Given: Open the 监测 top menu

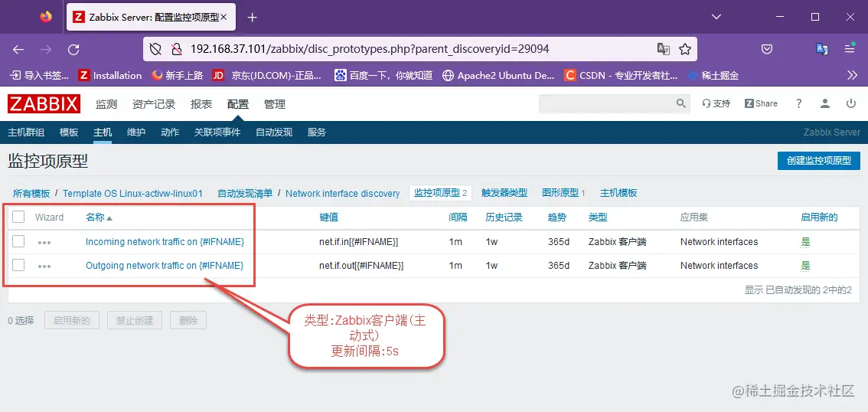Looking at the screenshot, I should 106,104.
